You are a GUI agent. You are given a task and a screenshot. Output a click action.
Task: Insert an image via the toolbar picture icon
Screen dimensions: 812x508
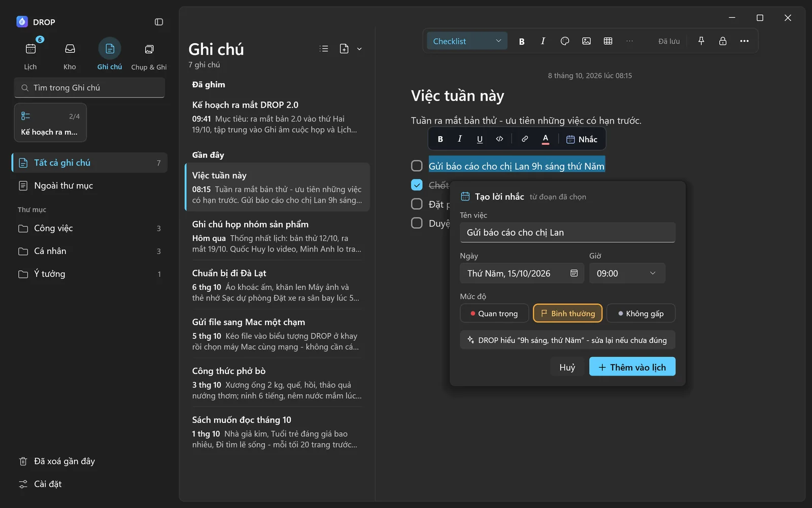coord(586,41)
